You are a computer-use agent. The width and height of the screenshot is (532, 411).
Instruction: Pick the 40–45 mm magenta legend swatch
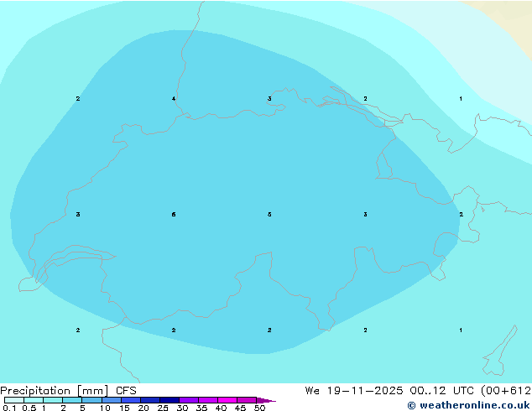[227, 400]
